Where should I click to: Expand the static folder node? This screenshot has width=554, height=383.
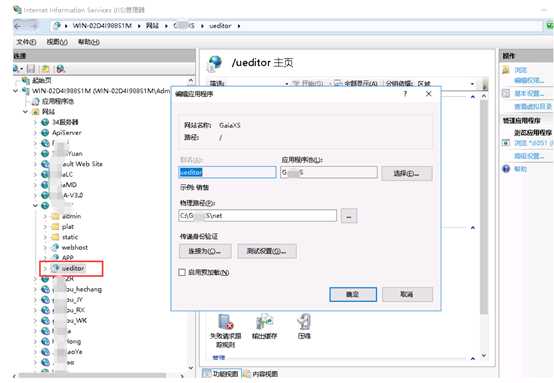tap(45, 237)
